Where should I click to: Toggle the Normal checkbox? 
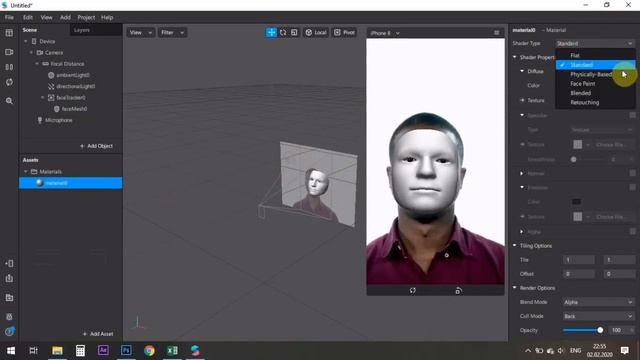click(632, 173)
